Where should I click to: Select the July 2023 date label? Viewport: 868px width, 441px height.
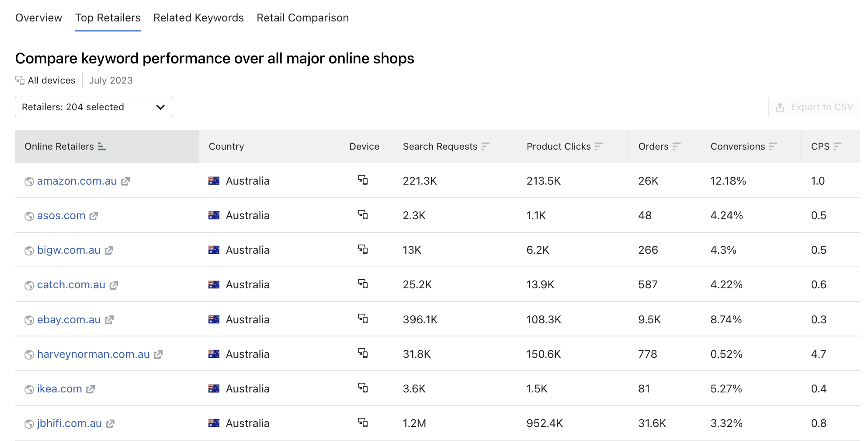(111, 80)
